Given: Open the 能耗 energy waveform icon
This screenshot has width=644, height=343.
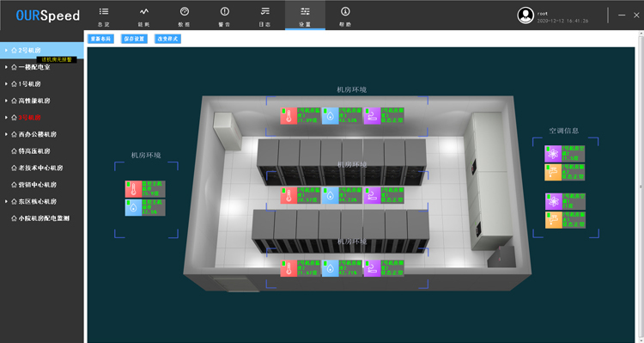Looking at the screenshot, I should point(143,11).
